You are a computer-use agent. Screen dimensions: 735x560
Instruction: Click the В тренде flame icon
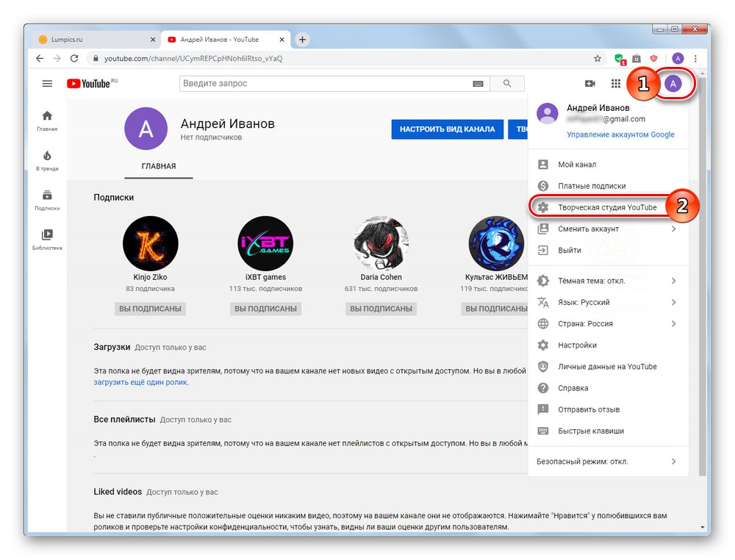pos(46,156)
